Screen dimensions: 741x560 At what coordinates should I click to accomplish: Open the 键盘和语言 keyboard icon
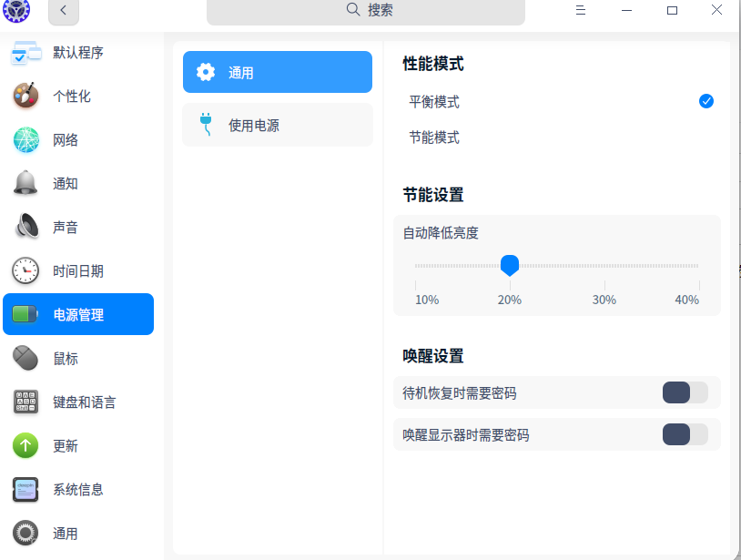[25, 402]
